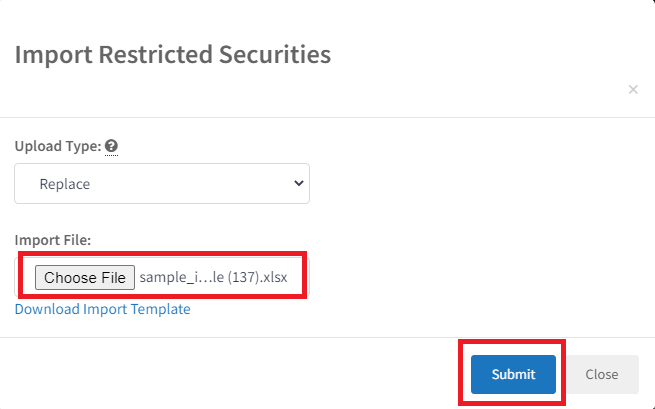Screen dimensions: 655x409
Task: Select the Replace text inside the combo box
Action: (x=65, y=184)
